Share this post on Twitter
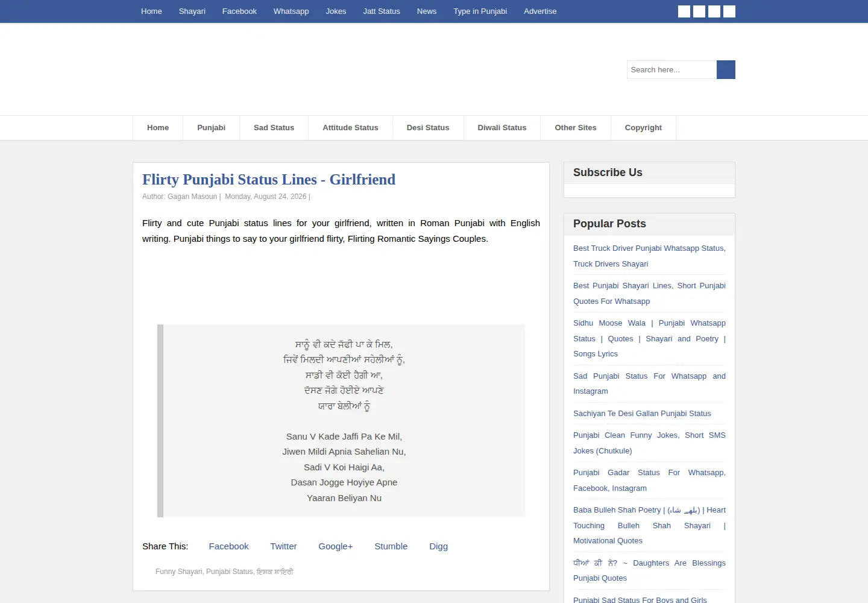The image size is (868, 603). pos(283,546)
